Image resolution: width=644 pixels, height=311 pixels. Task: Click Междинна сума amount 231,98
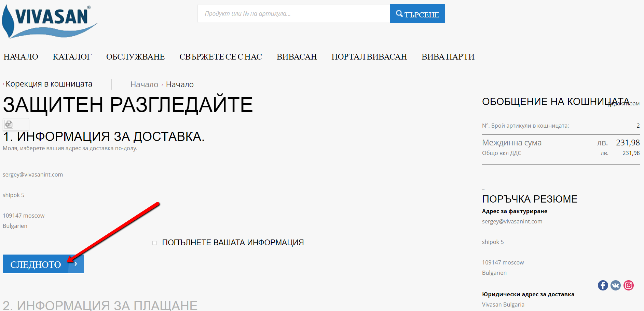(628, 143)
